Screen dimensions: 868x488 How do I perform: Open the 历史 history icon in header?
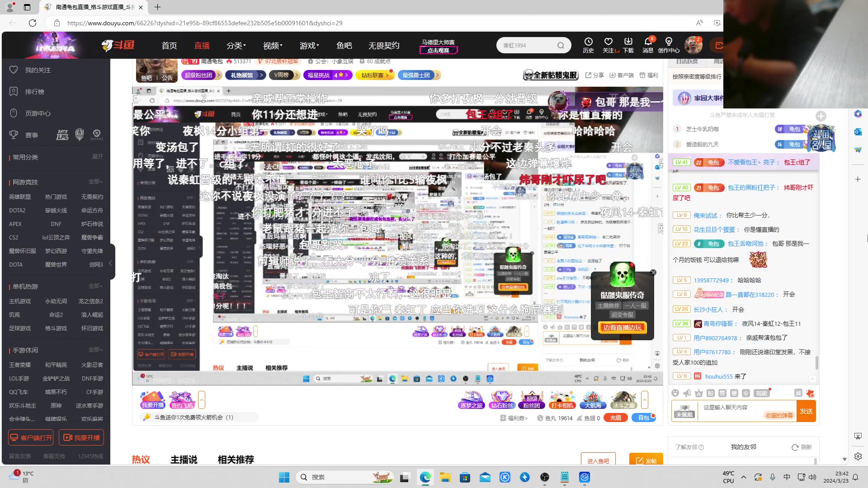click(x=588, y=45)
